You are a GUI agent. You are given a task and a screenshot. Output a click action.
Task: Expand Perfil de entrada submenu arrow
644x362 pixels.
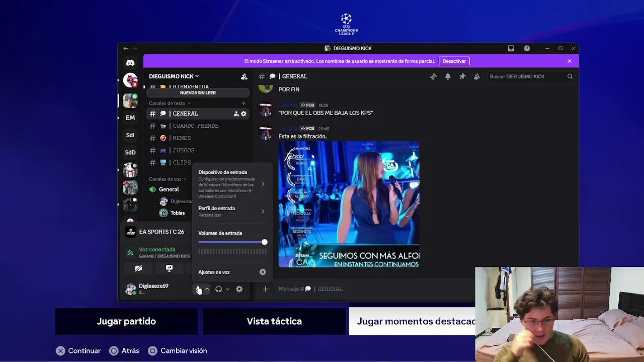point(263,212)
